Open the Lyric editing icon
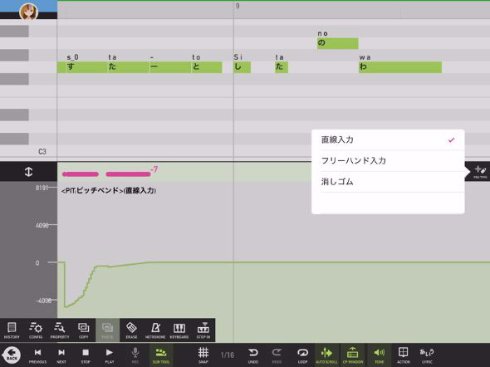490x367 pixels. (x=427, y=355)
